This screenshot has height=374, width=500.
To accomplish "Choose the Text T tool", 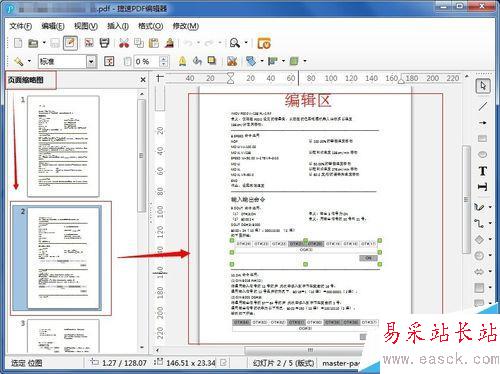I will [483, 171].
